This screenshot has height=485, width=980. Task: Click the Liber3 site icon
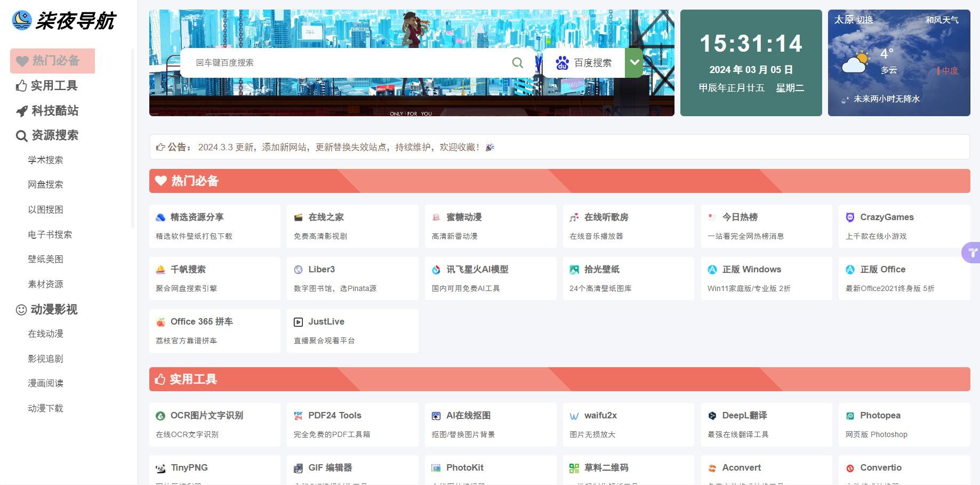298,270
